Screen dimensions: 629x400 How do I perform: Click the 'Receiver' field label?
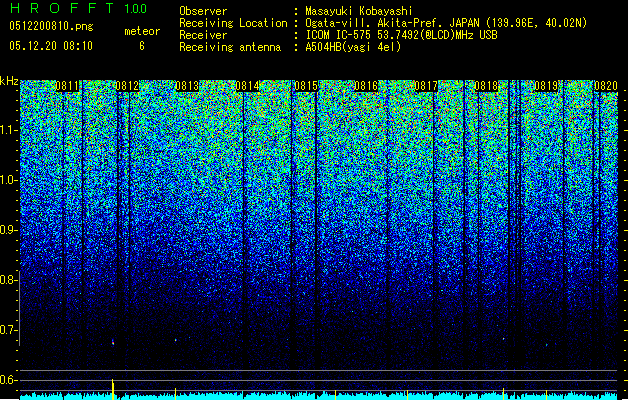(203, 35)
